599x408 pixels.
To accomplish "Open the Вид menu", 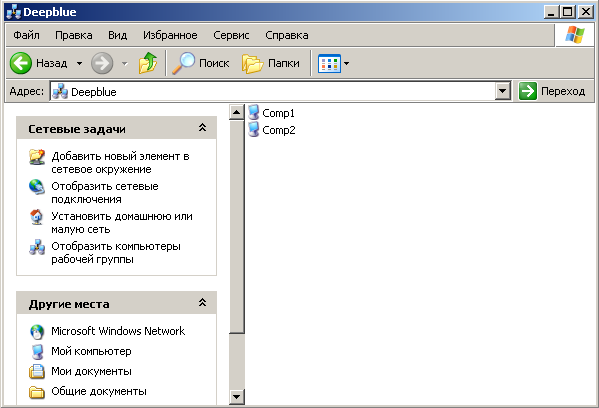I will click(117, 35).
